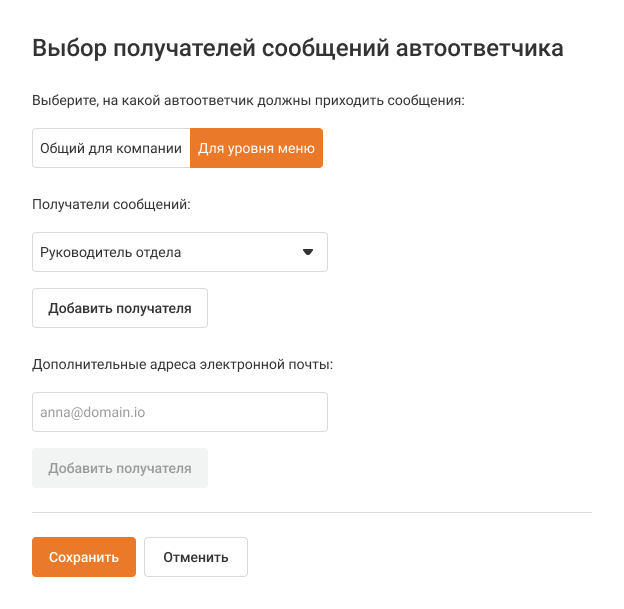Click the "Получатели сообщений:" label
The image size is (624, 609).
pyautogui.click(x=111, y=204)
